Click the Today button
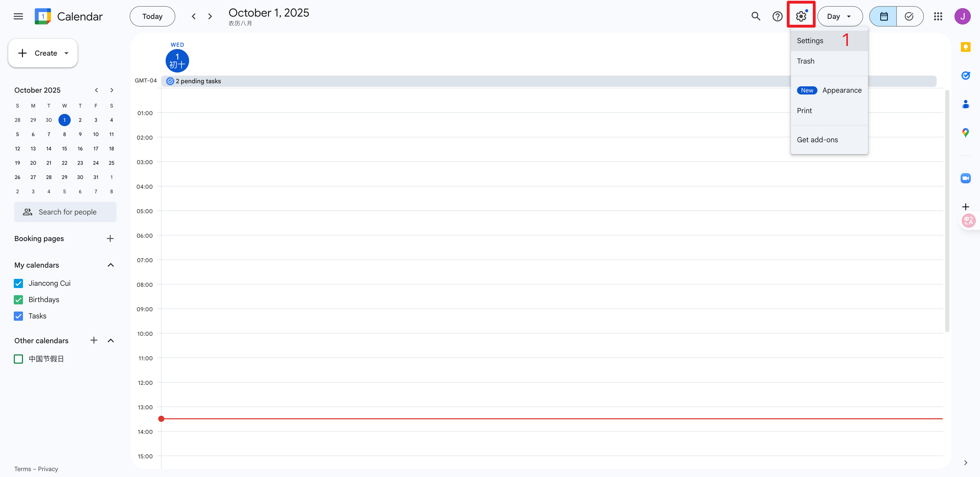Viewport: 980px width, 477px height. (x=152, y=16)
